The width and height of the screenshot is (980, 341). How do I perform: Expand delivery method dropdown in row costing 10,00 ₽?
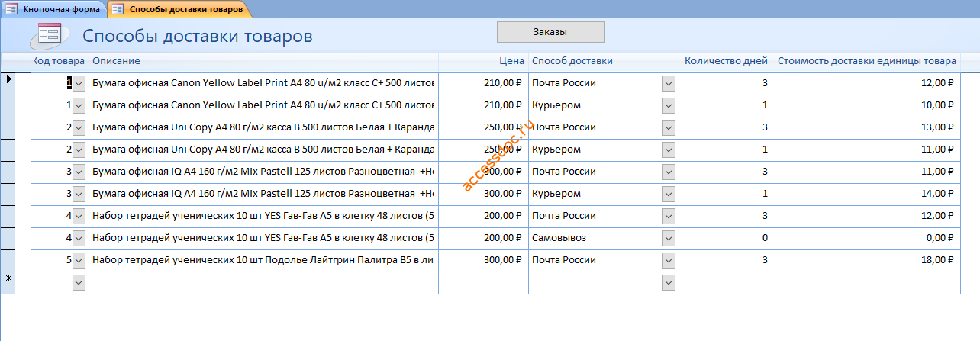point(669,105)
